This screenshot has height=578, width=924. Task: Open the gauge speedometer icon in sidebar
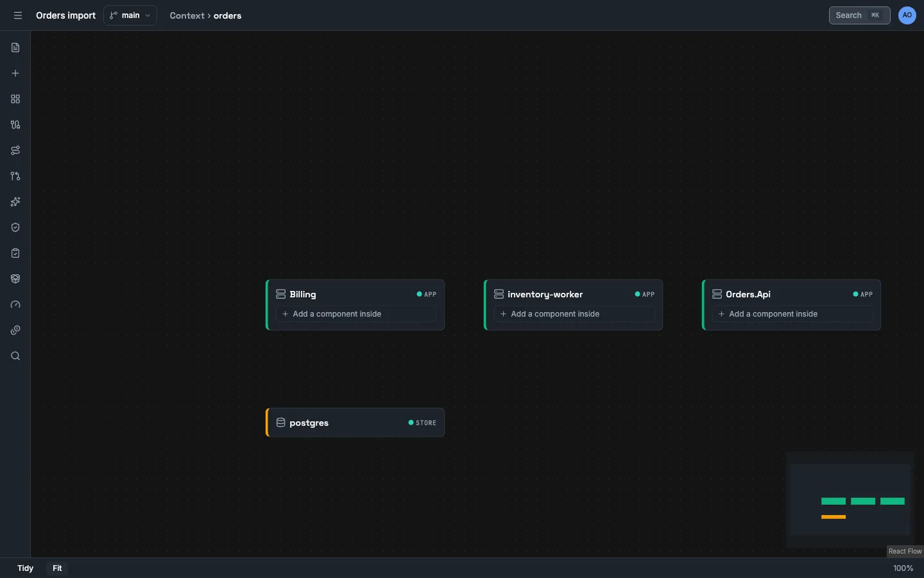15,304
